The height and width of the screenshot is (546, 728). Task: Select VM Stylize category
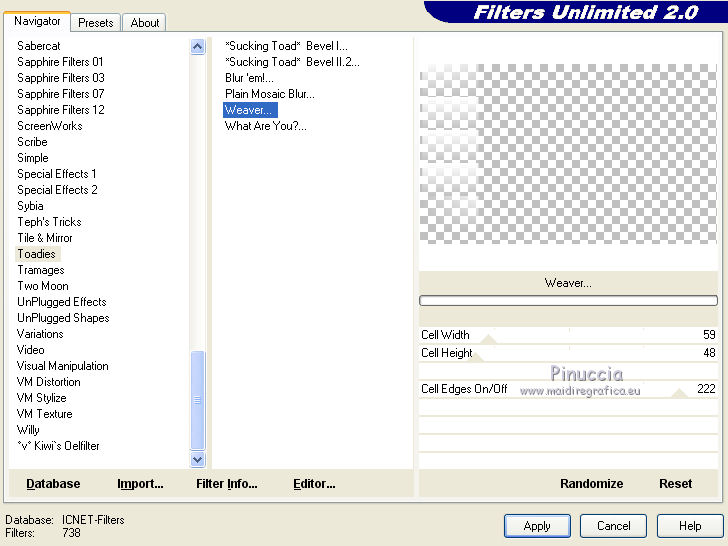pyautogui.click(x=42, y=398)
